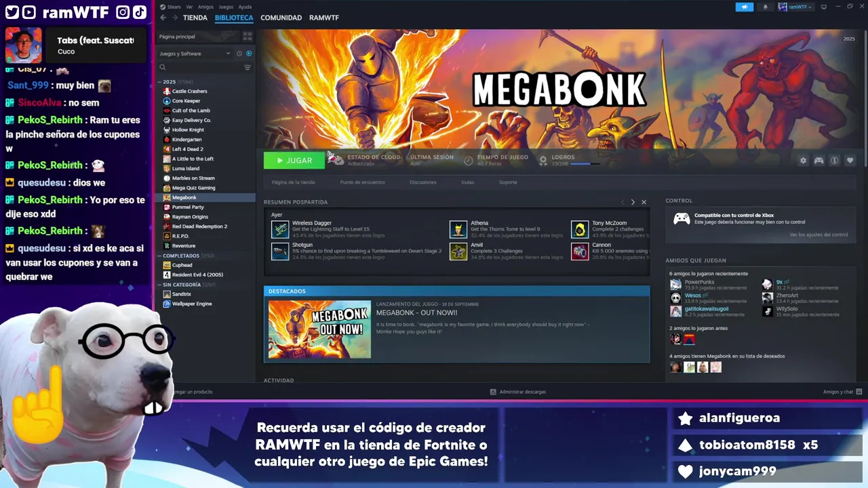Open the Megabonk Out Now news thumbnail
The image size is (868, 488).
[319, 329]
